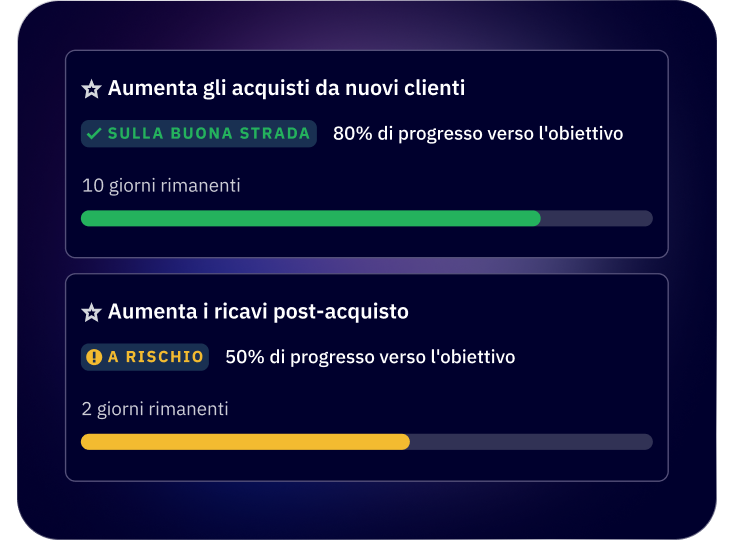Image resolution: width=734 pixels, height=540 pixels.
Task: Toggle the star next to post-acquisto goal
Action: coord(91,313)
